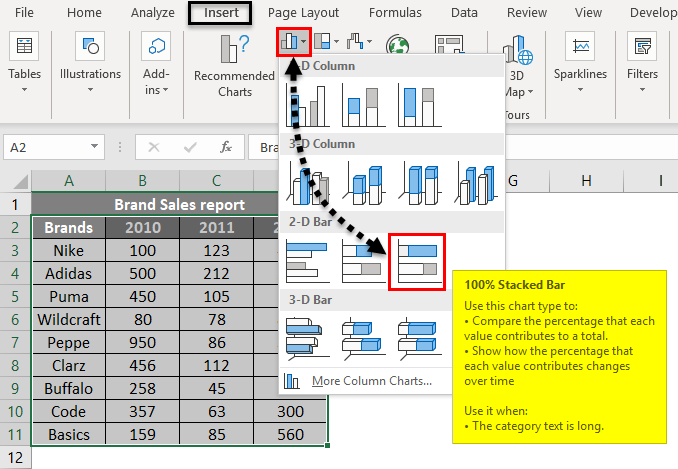Screen dimensions: 678x469
Task: Click the formula bar Cancel X icon
Action: tap(154, 147)
